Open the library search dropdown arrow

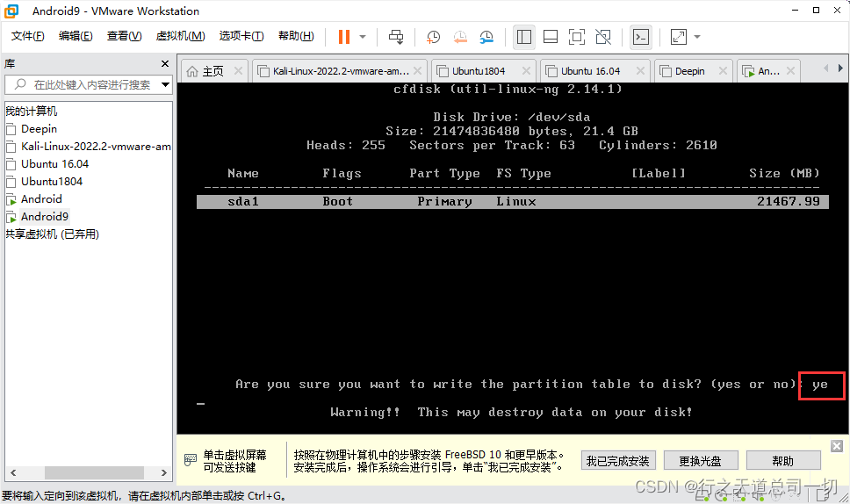pos(165,84)
